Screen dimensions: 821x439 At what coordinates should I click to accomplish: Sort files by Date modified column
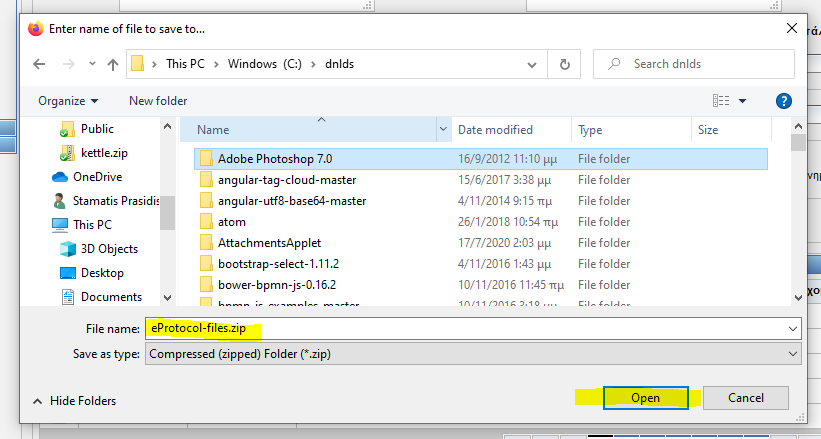pos(495,130)
